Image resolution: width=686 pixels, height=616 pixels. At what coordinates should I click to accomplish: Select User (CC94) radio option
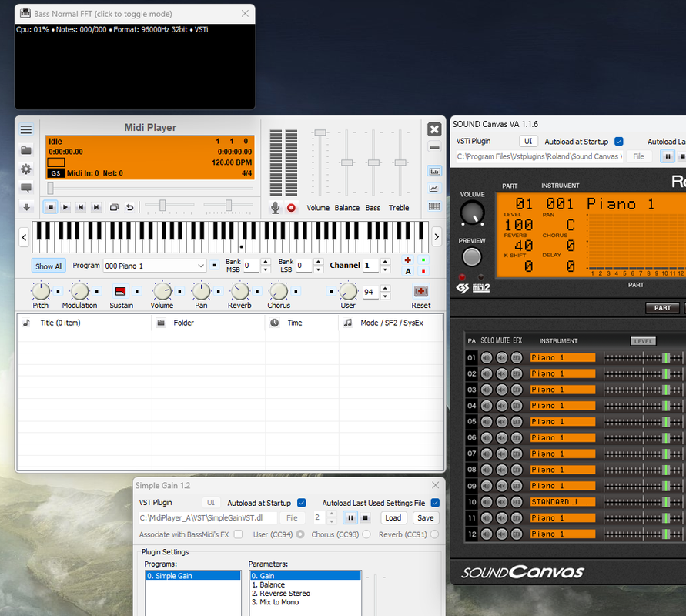click(x=300, y=534)
